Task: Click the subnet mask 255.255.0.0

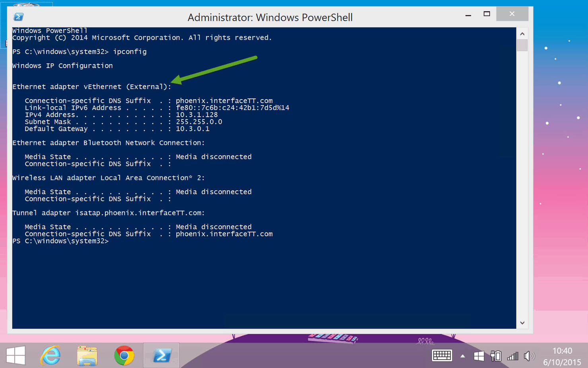Action: click(199, 122)
